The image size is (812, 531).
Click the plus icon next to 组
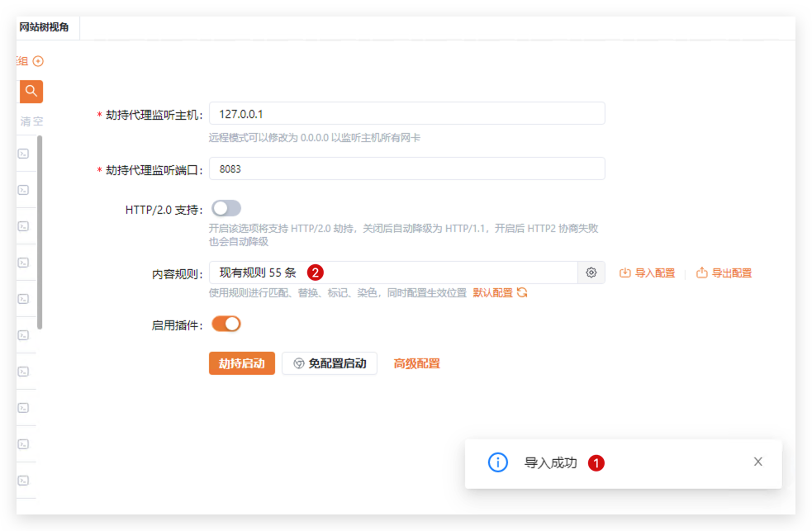click(x=38, y=61)
